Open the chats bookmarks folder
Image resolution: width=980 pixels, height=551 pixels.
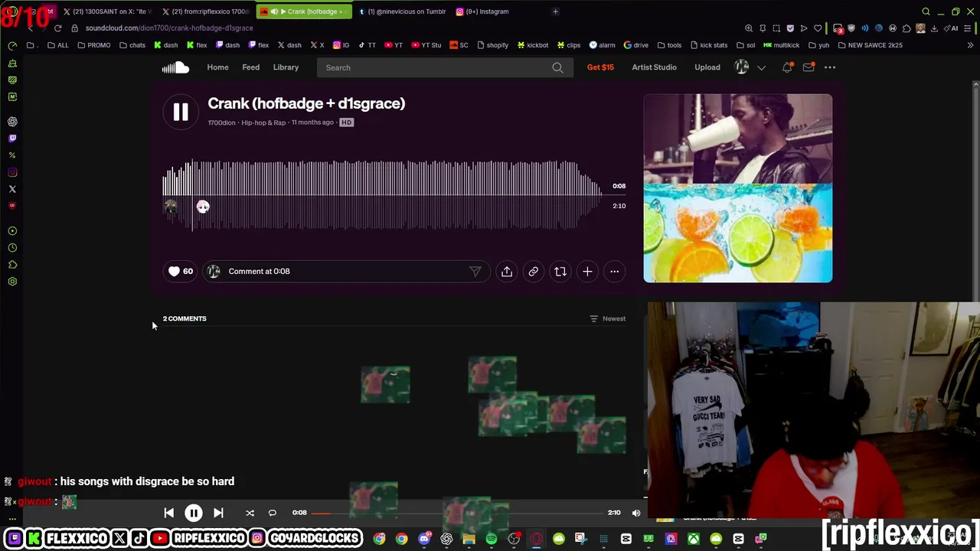(132, 45)
